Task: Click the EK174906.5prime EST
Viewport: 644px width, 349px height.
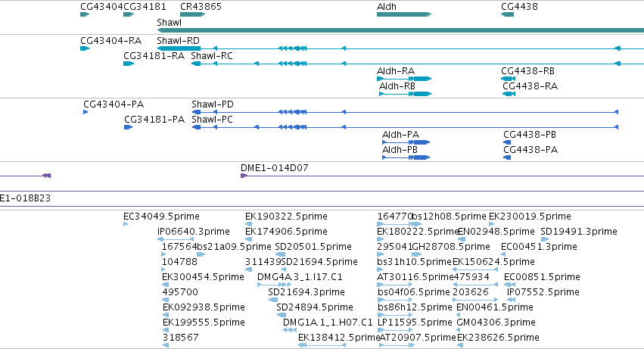Action: pos(248,239)
